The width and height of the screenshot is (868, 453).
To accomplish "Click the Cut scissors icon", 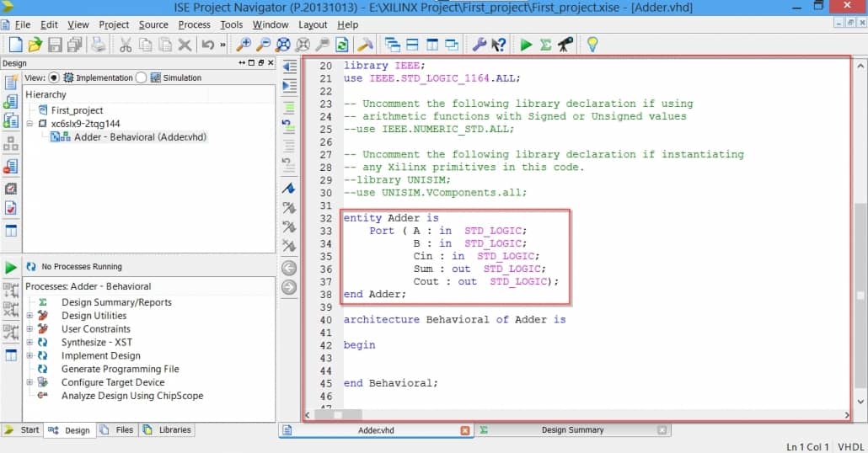I will (x=125, y=45).
